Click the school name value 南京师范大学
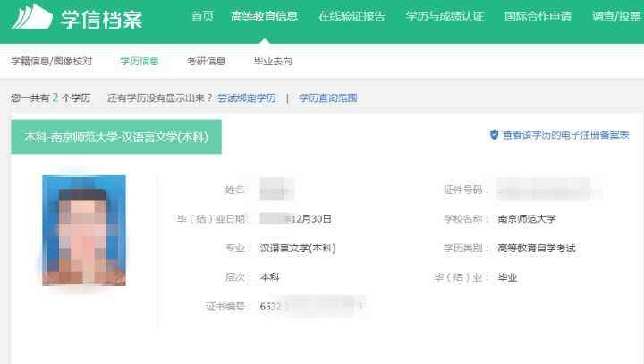 point(527,219)
